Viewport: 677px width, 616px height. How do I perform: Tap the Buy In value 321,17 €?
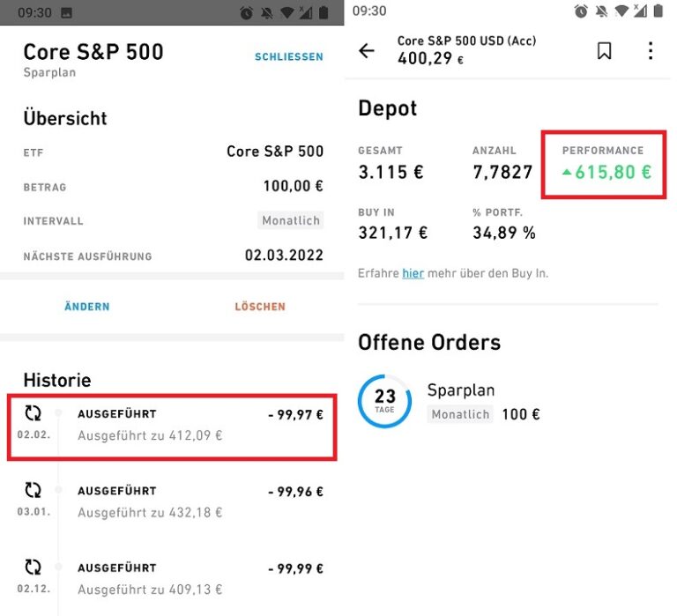click(x=393, y=233)
